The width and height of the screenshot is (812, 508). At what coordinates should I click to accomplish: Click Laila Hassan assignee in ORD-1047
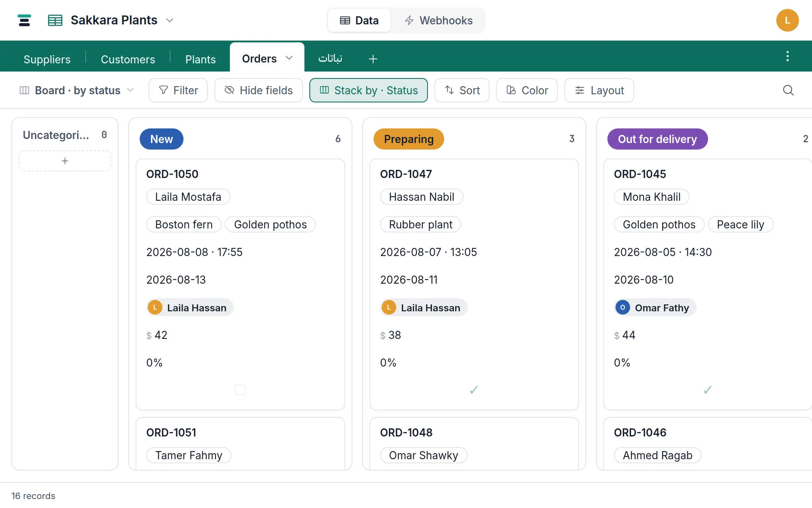pyautogui.click(x=424, y=308)
